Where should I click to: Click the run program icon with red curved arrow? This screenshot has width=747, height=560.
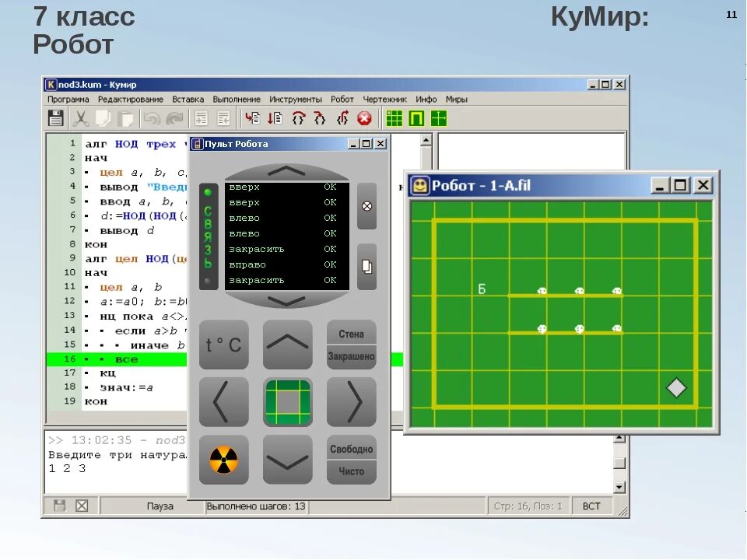tap(252, 118)
